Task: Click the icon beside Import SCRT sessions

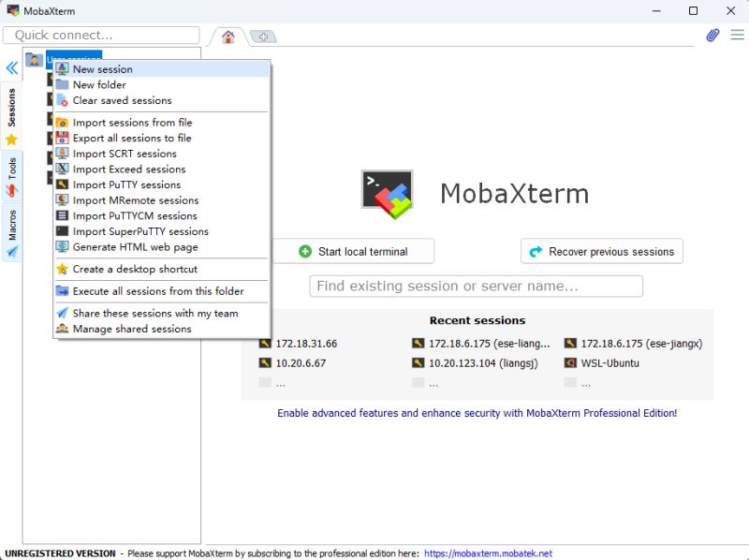Action: 62,154
